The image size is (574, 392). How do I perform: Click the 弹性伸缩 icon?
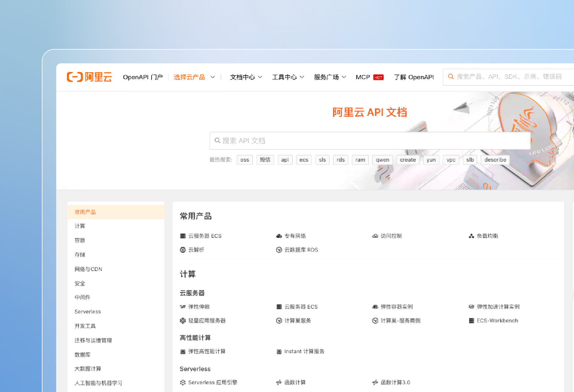click(x=183, y=307)
